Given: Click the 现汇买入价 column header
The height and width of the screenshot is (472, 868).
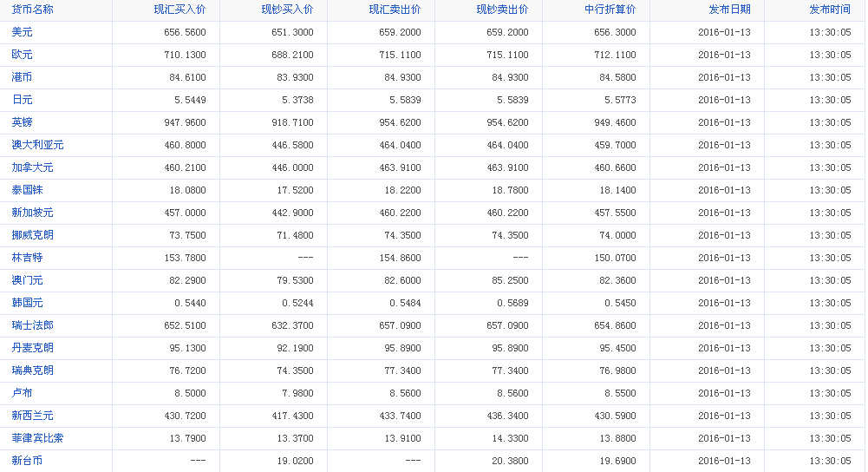Looking at the screenshot, I should (x=179, y=10).
